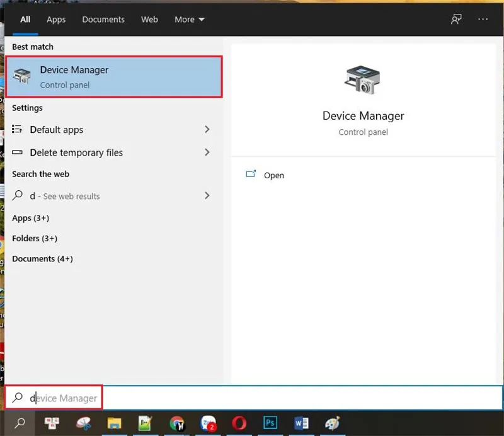Expand Default apps result arrow
This screenshot has height=436, width=504.
(207, 129)
